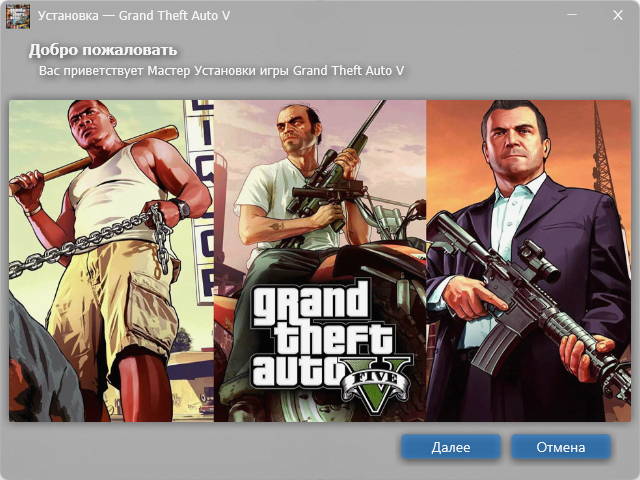Click the Мастер Установки welcome subtitle text
640x480 pixels.
point(221,71)
